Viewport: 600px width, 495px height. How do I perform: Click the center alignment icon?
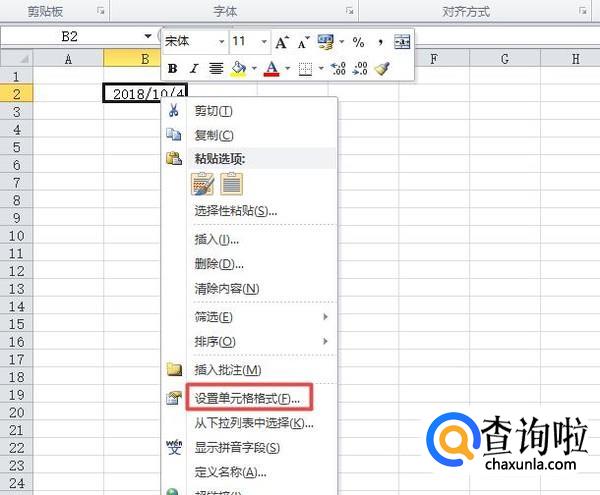tap(216, 69)
